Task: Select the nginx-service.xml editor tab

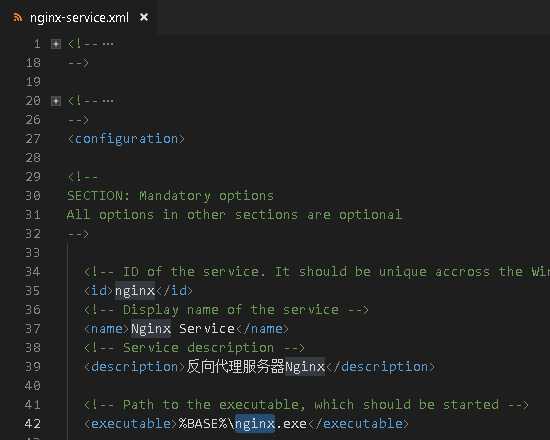Action: coord(79,17)
